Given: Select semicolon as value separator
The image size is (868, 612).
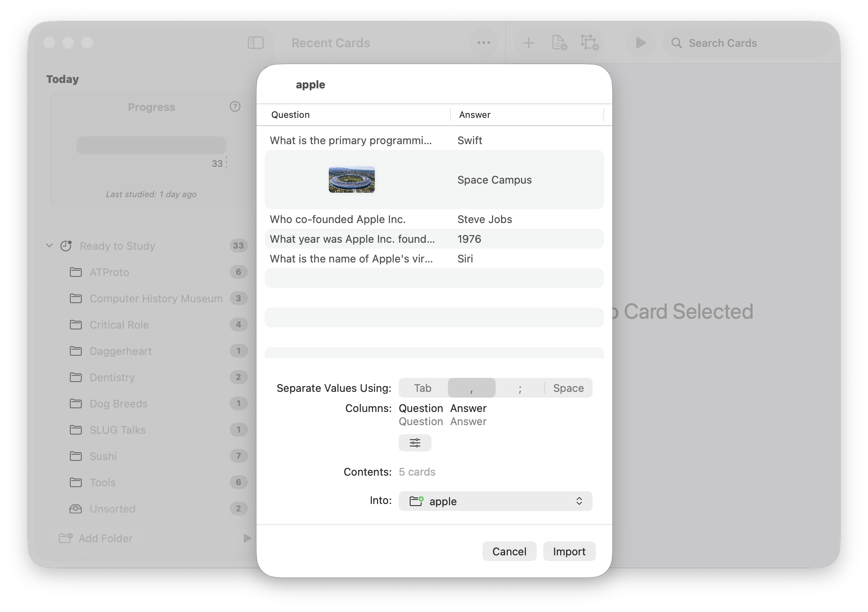Looking at the screenshot, I should pos(520,388).
